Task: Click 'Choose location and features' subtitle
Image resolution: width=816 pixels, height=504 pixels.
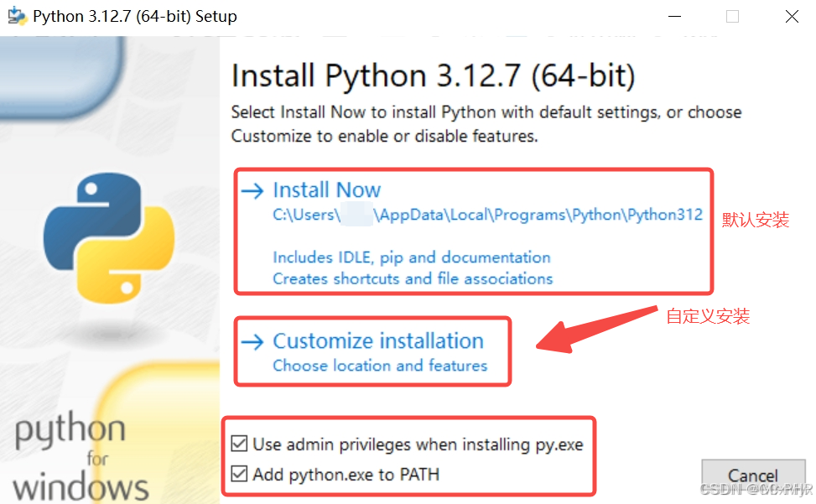Action: coord(380,366)
